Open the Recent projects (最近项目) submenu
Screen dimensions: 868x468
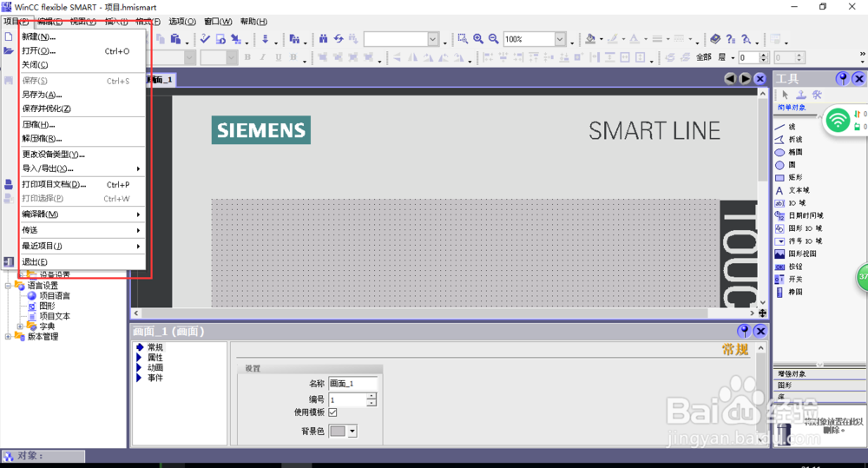click(82, 246)
